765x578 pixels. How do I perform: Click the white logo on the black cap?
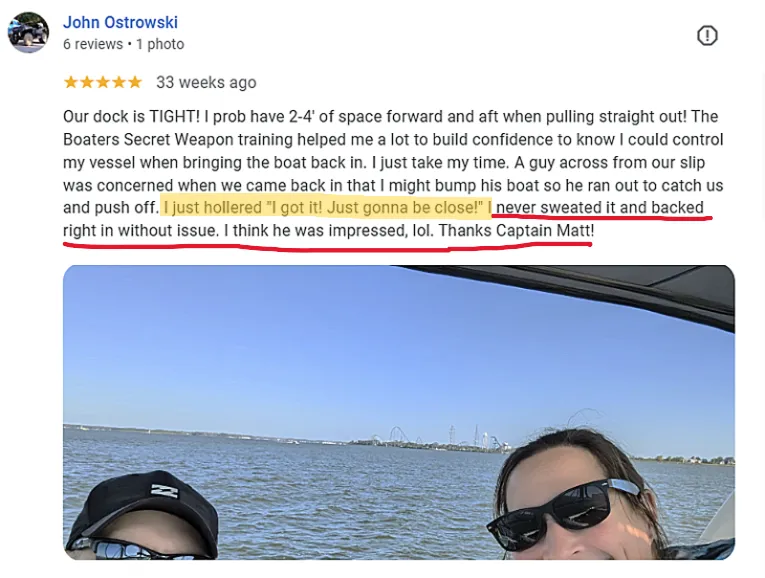(164, 490)
